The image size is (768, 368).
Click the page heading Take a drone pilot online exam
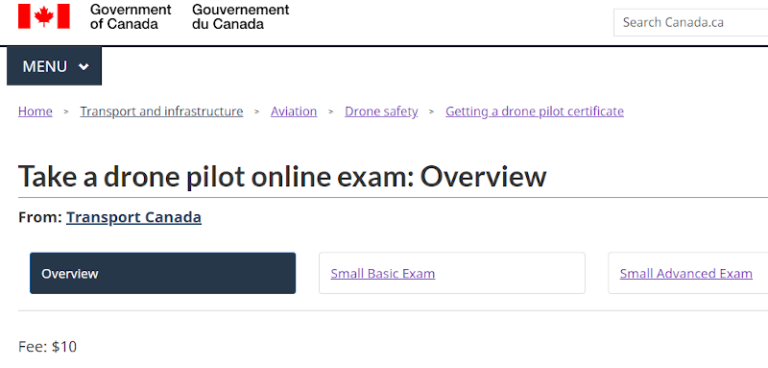(x=282, y=176)
